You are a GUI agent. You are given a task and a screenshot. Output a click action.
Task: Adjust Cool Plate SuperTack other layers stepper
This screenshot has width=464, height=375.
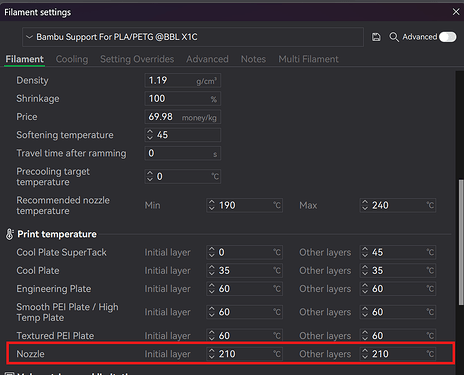pyautogui.click(x=365, y=252)
